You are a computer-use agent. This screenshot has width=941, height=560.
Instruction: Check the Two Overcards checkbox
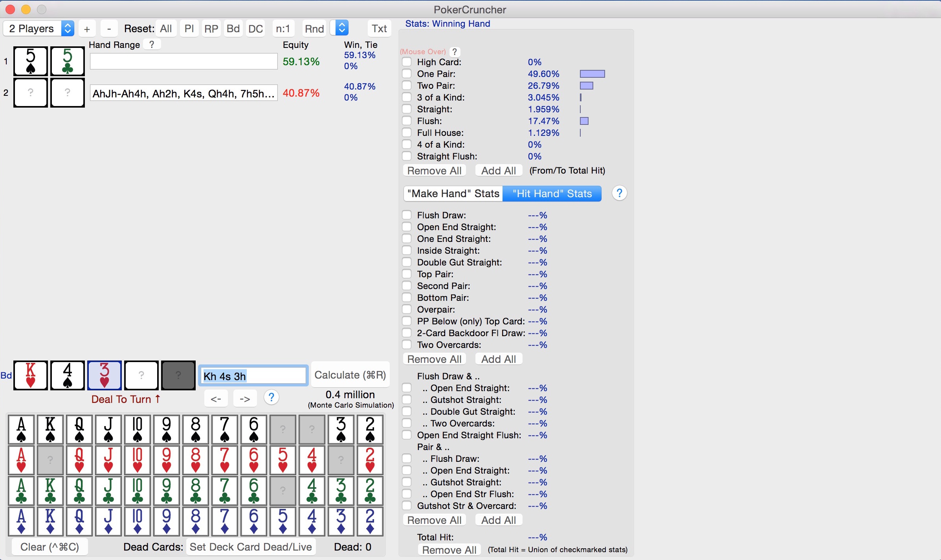tap(407, 345)
